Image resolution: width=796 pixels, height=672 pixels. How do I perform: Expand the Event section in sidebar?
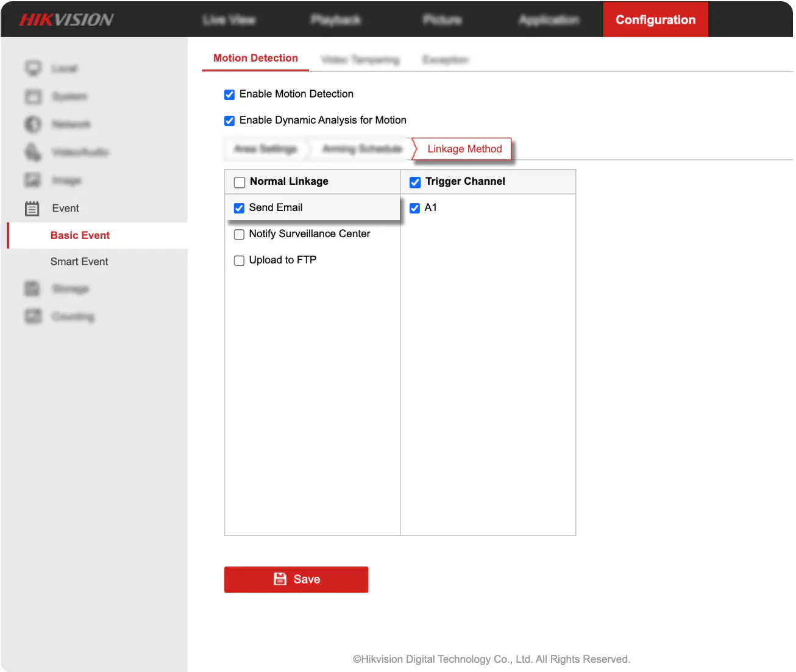(x=65, y=209)
